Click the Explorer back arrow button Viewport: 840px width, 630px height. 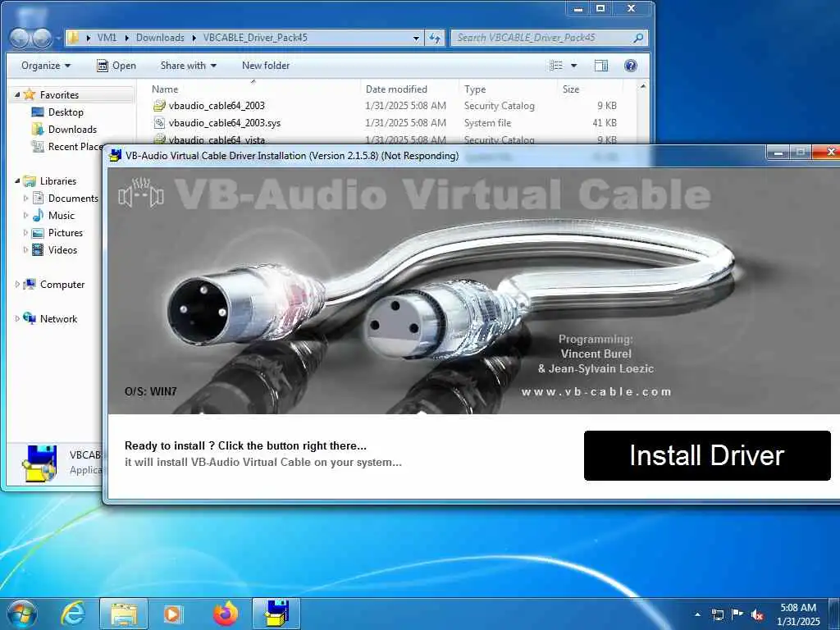[x=20, y=38]
